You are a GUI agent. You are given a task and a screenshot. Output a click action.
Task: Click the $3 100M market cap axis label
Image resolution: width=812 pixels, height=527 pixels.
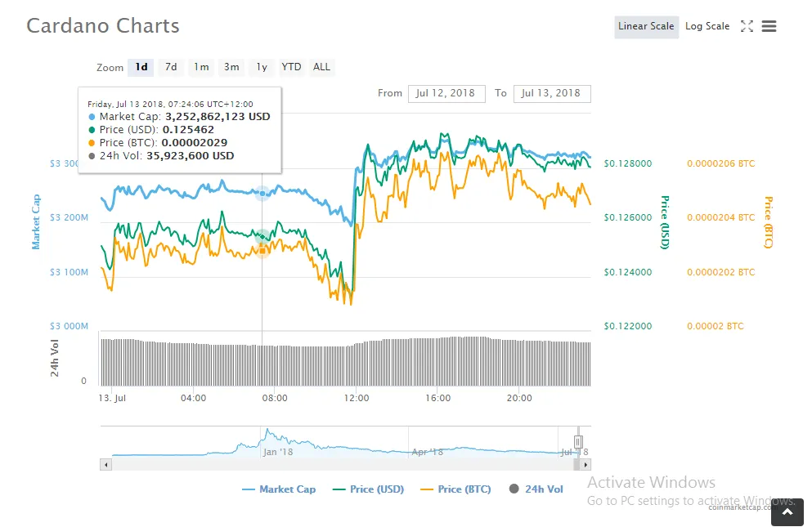click(x=69, y=272)
